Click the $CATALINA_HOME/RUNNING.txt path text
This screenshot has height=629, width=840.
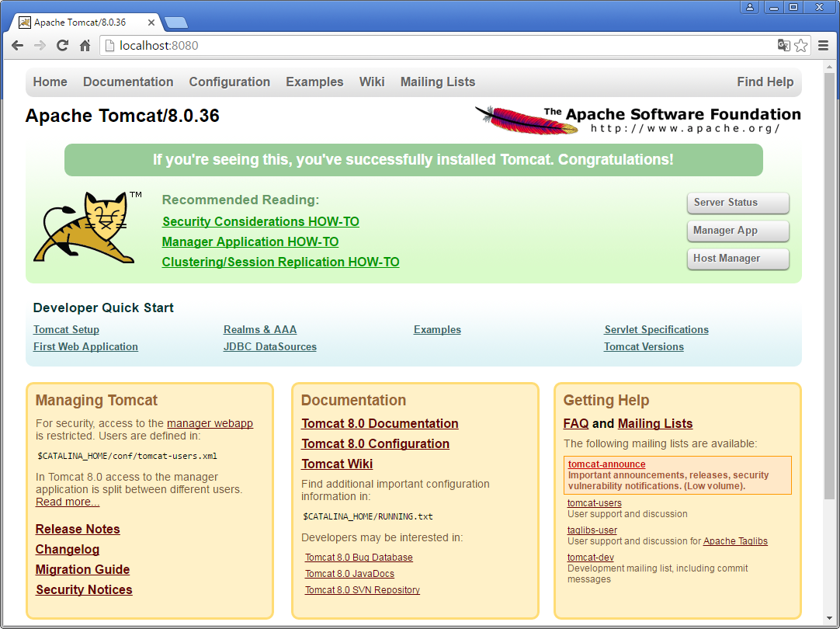tap(368, 517)
